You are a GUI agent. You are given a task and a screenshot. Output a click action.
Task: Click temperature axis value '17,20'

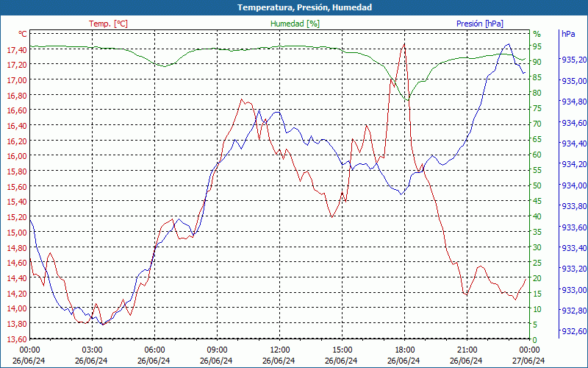click(x=17, y=65)
